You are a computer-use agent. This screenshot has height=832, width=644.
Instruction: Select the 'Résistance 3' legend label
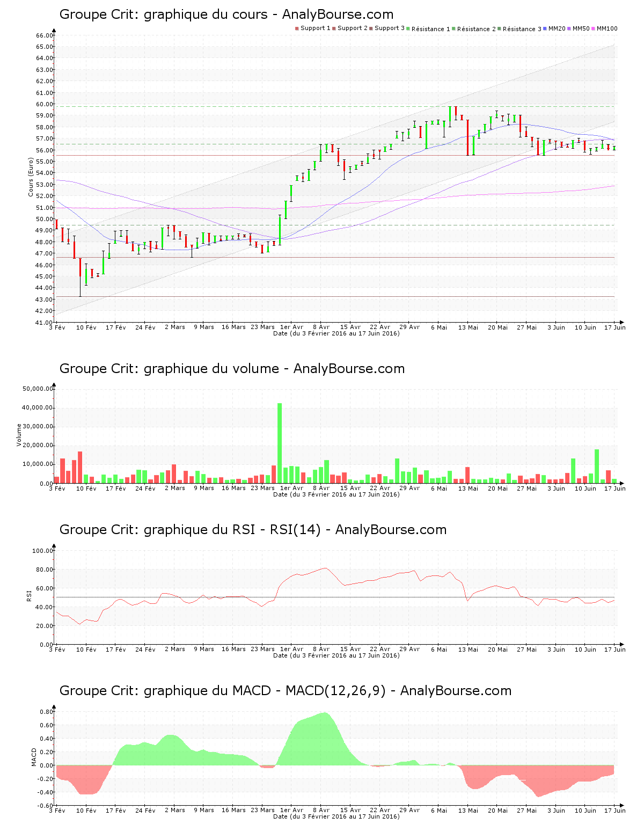click(x=522, y=29)
